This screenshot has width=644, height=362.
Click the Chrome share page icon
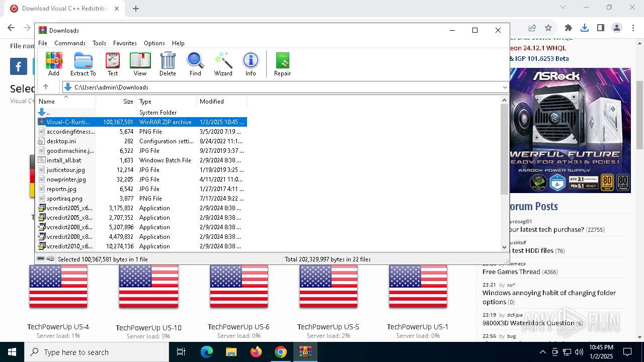coord(532,28)
